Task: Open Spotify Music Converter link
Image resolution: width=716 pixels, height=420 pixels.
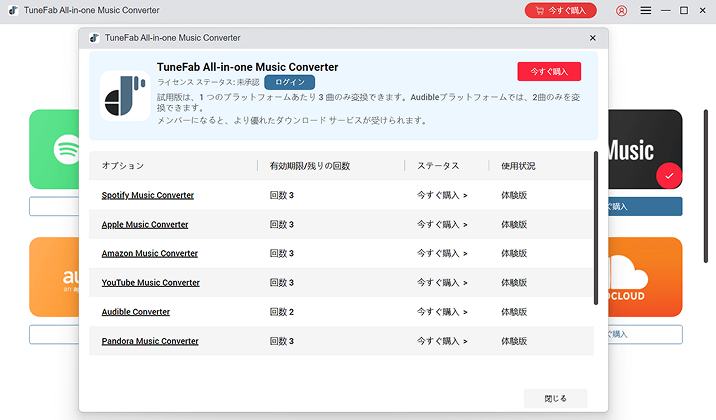Action: (x=148, y=195)
